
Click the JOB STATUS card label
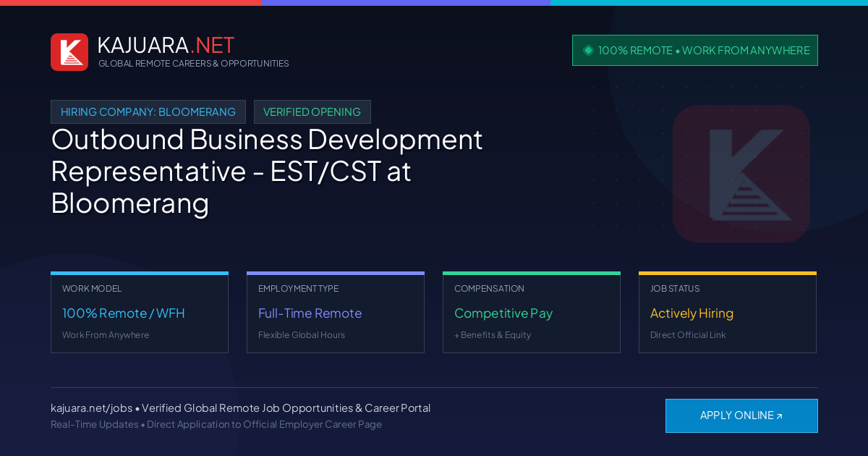click(675, 289)
